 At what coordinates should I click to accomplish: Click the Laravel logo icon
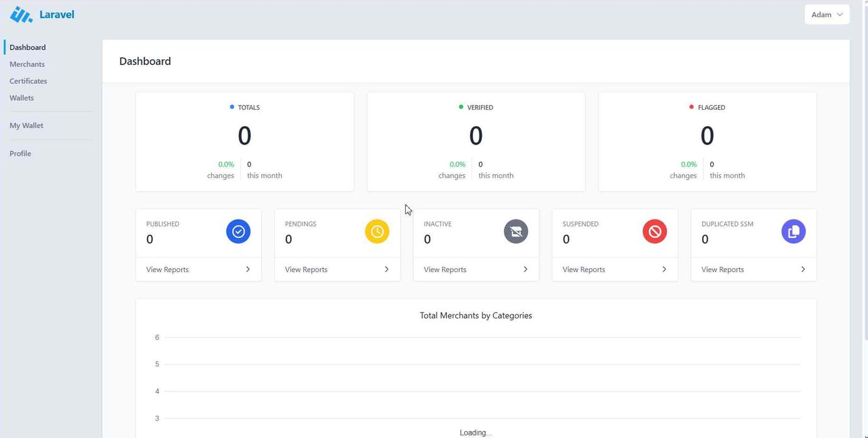coord(21,15)
